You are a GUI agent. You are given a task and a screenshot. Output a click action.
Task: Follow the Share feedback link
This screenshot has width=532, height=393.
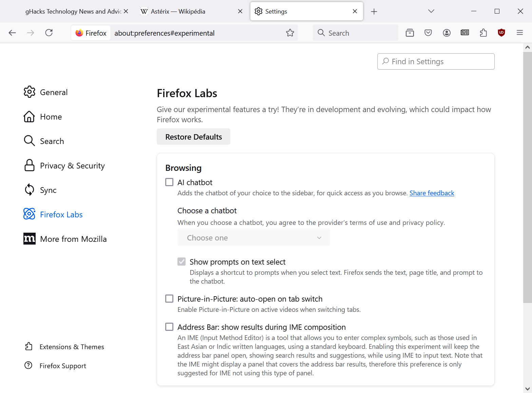pyautogui.click(x=432, y=193)
